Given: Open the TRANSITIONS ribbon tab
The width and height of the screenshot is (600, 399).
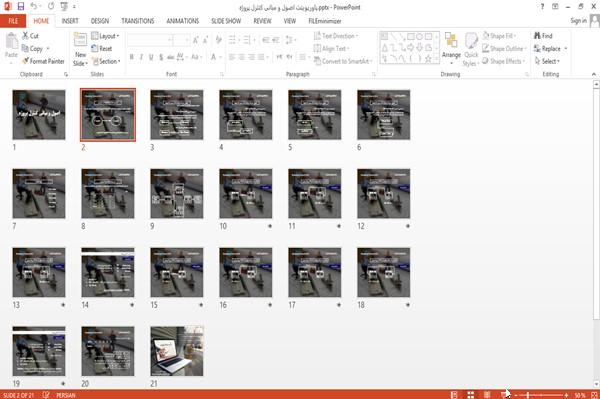Looking at the screenshot, I should [x=138, y=21].
